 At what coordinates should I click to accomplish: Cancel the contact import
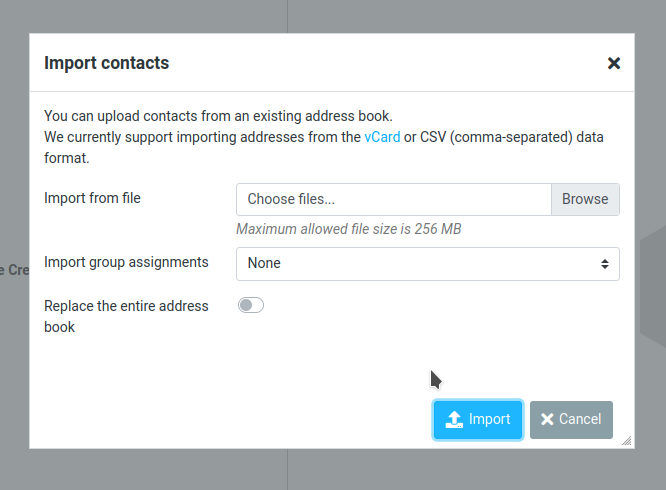pyautogui.click(x=571, y=420)
